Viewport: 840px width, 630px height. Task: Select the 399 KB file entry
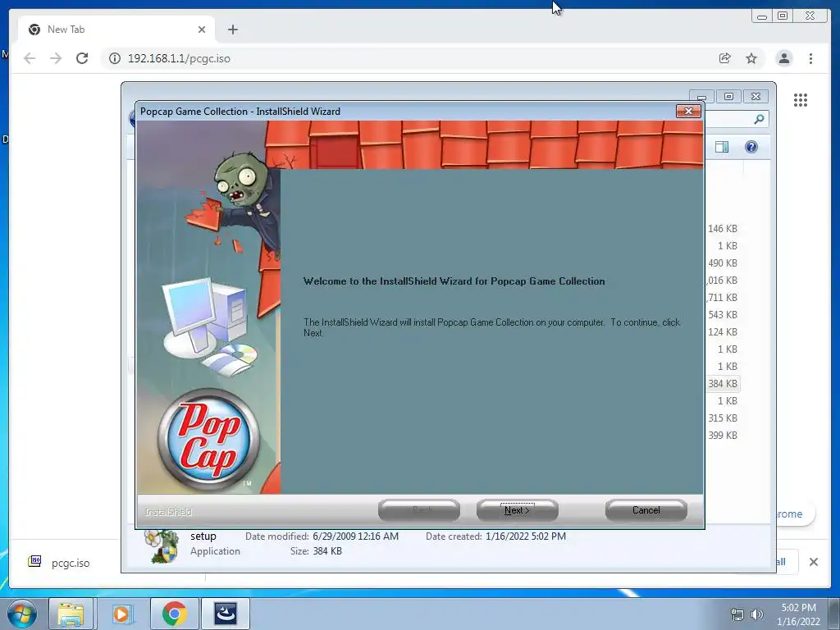(723, 435)
